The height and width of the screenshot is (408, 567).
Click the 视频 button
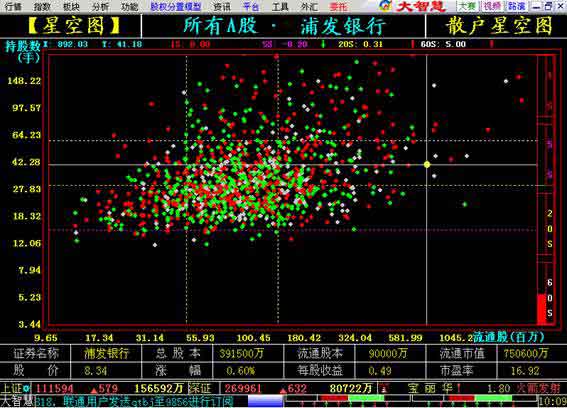(x=492, y=6)
